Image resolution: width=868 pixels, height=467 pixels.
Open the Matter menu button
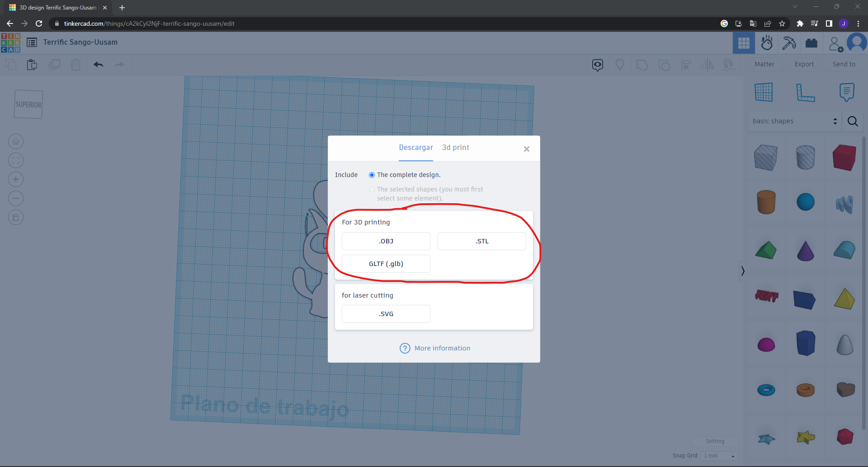tap(764, 65)
